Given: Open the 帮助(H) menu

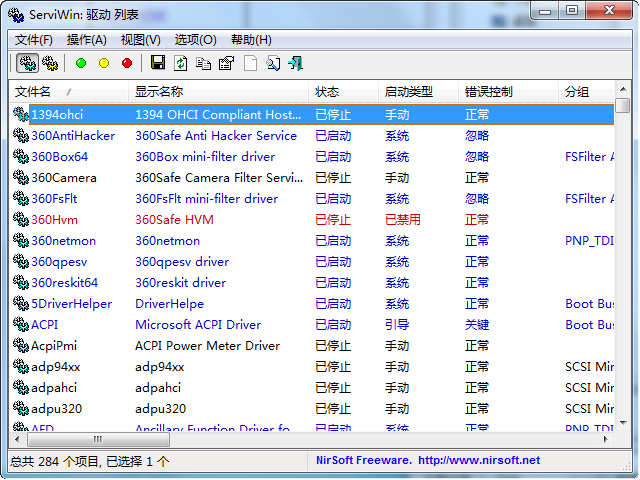Looking at the screenshot, I should (251, 40).
